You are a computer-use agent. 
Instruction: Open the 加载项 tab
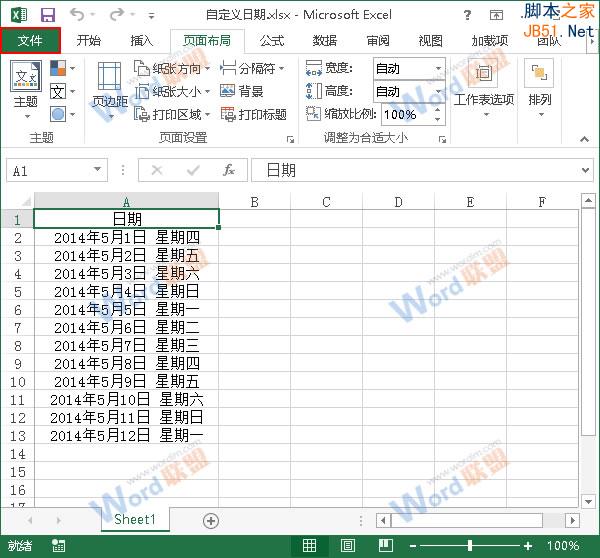click(490, 40)
